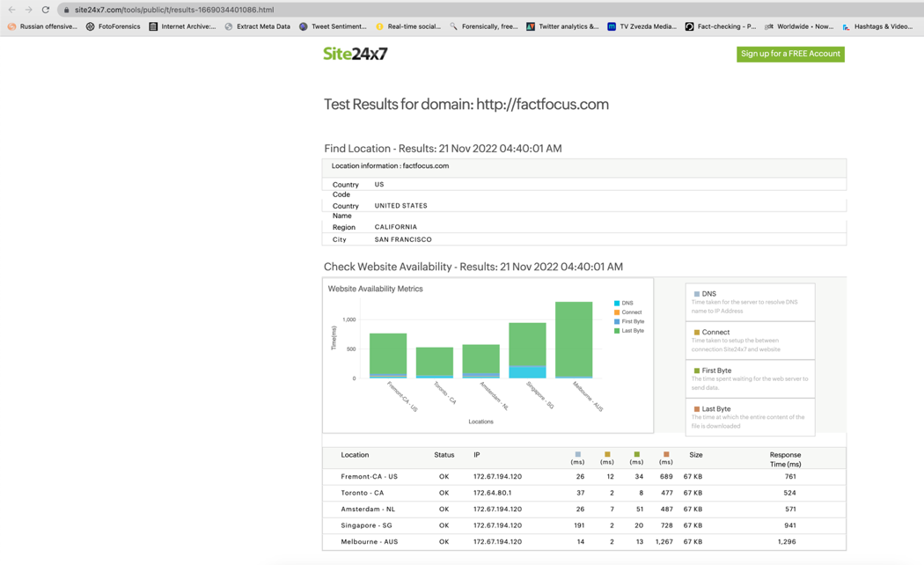Open the Tweet Sentiment bookmark
Viewport: 924px width, 565px height.
(x=333, y=26)
